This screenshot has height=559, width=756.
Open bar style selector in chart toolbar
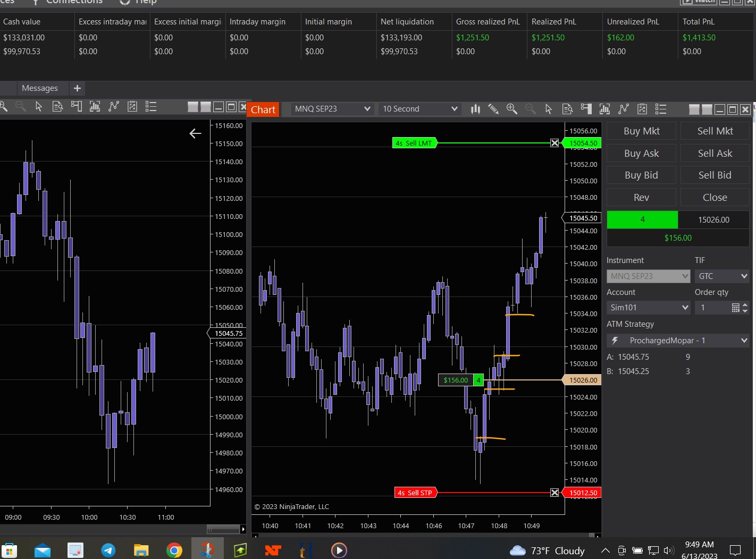click(475, 109)
